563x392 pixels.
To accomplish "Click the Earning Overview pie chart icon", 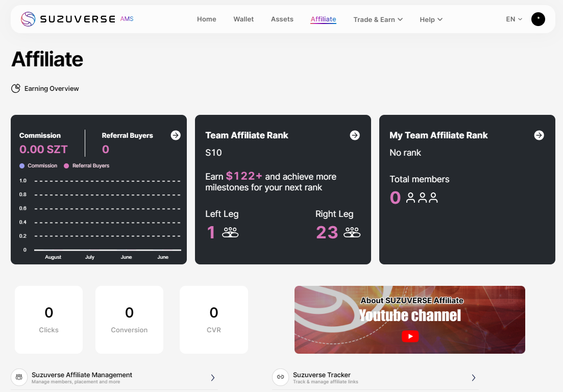I will [x=16, y=89].
